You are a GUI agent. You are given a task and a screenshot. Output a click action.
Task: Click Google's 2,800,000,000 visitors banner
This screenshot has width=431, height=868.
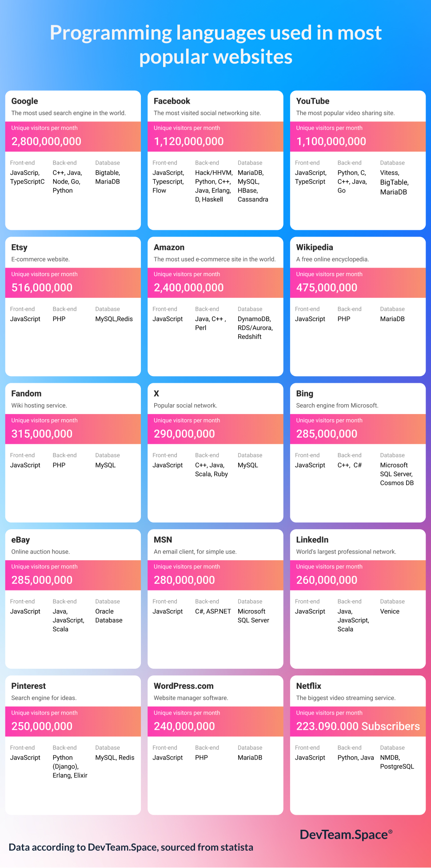pos(73,137)
